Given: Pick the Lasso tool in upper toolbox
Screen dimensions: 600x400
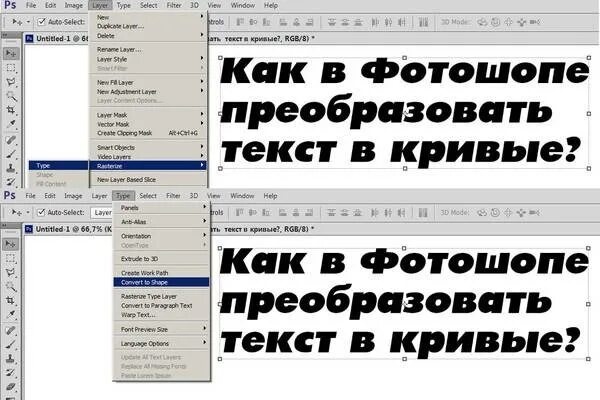Looking at the screenshot, I should pyautogui.click(x=11, y=82).
